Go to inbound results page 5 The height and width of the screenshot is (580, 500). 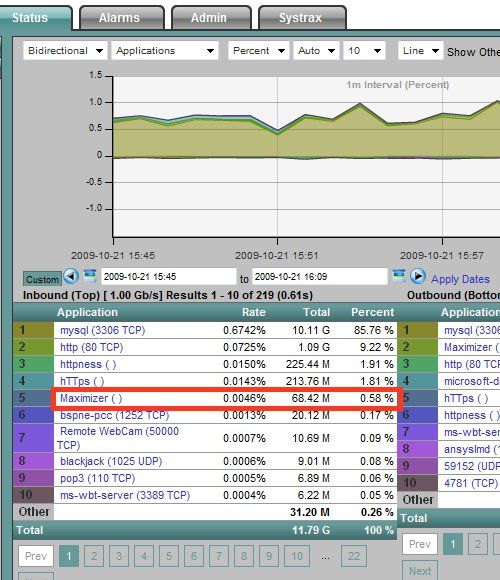(x=169, y=556)
